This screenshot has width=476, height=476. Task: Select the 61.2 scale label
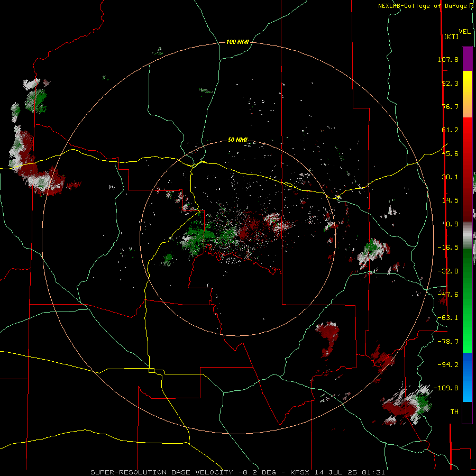tap(450, 130)
